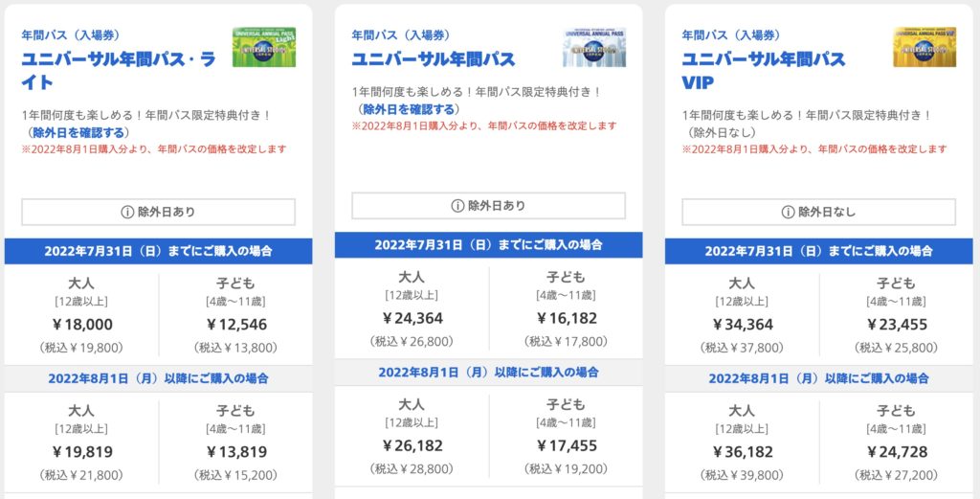Open the ユニバーサル年間パス VIP title link

(x=763, y=70)
